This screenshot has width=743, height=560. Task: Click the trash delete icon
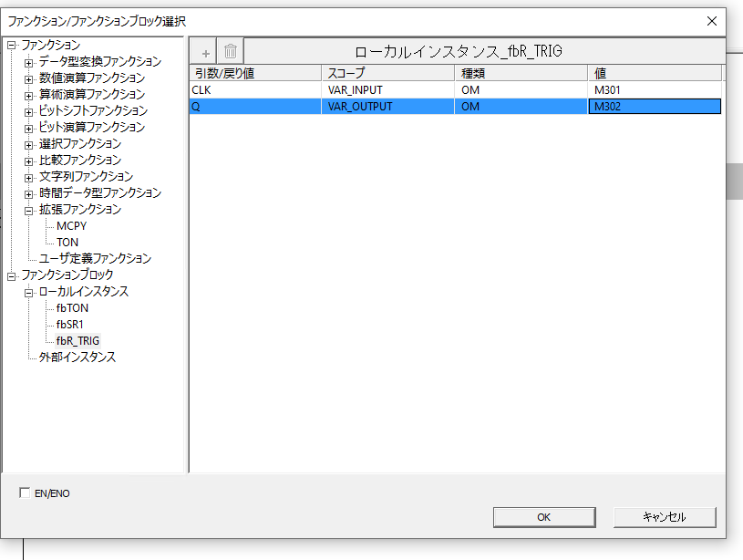pyautogui.click(x=231, y=52)
